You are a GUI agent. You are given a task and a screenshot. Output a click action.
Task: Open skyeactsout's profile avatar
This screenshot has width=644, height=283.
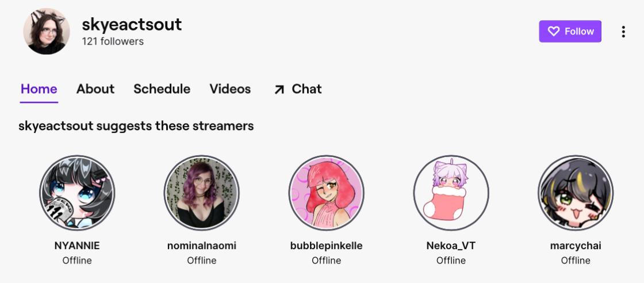tap(47, 31)
